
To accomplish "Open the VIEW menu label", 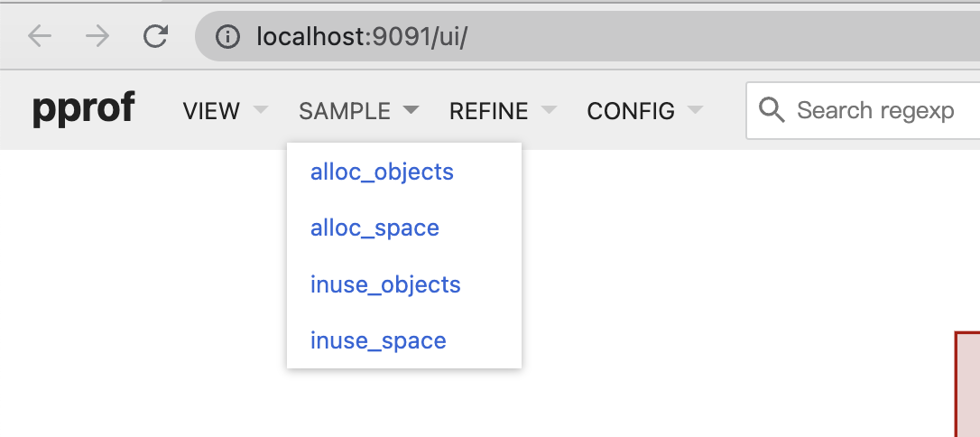I will tap(211, 111).
